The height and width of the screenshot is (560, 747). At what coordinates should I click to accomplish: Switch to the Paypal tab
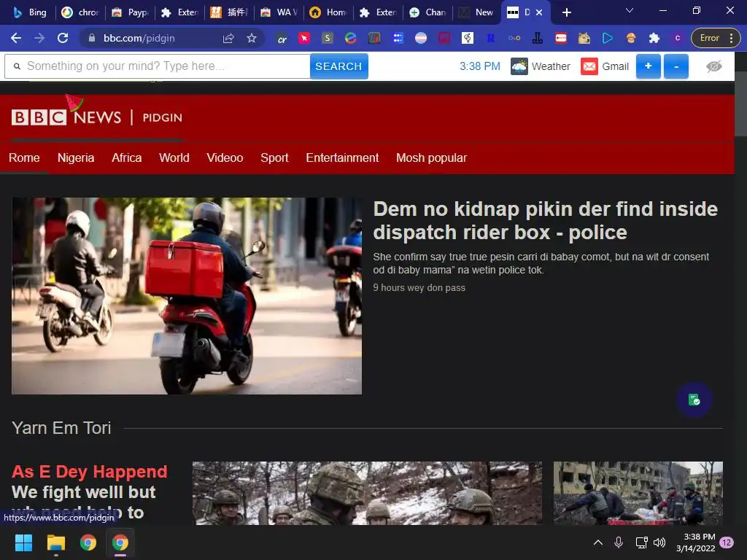pyautogui.click(x=130, y=12)
